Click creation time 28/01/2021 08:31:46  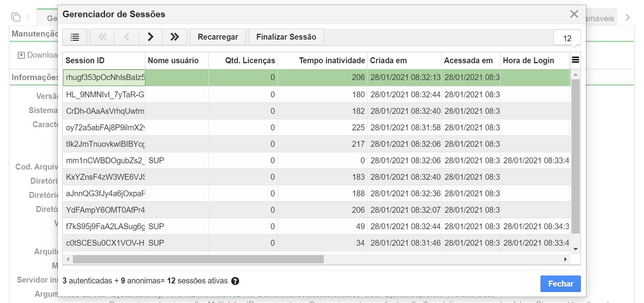[405, 243]
